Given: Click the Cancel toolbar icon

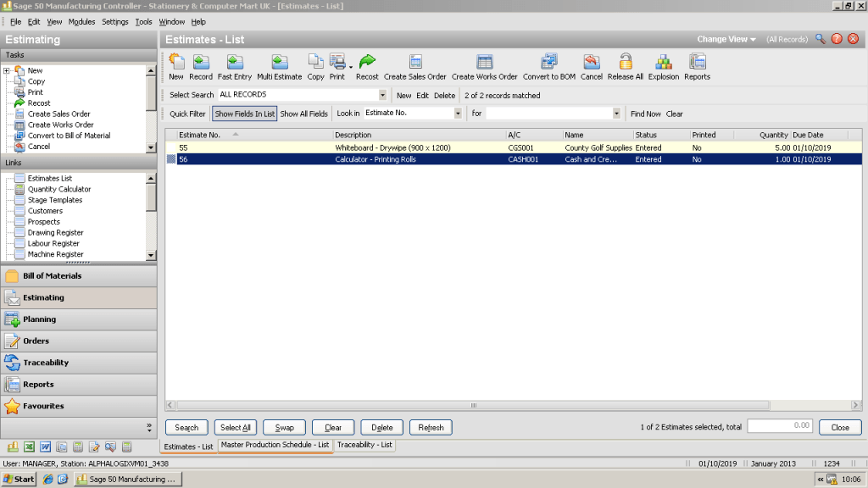Looking at the screenshot, I should [x=591, y=68].
